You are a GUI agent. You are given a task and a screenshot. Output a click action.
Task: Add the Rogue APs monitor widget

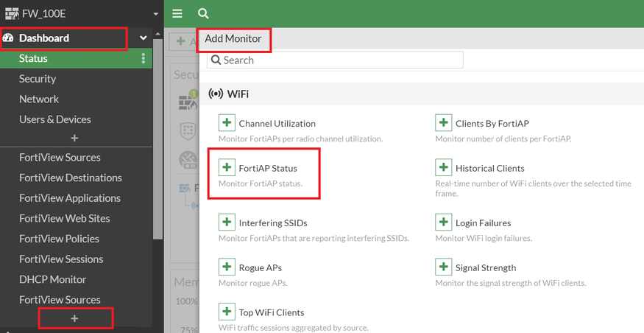227,267
